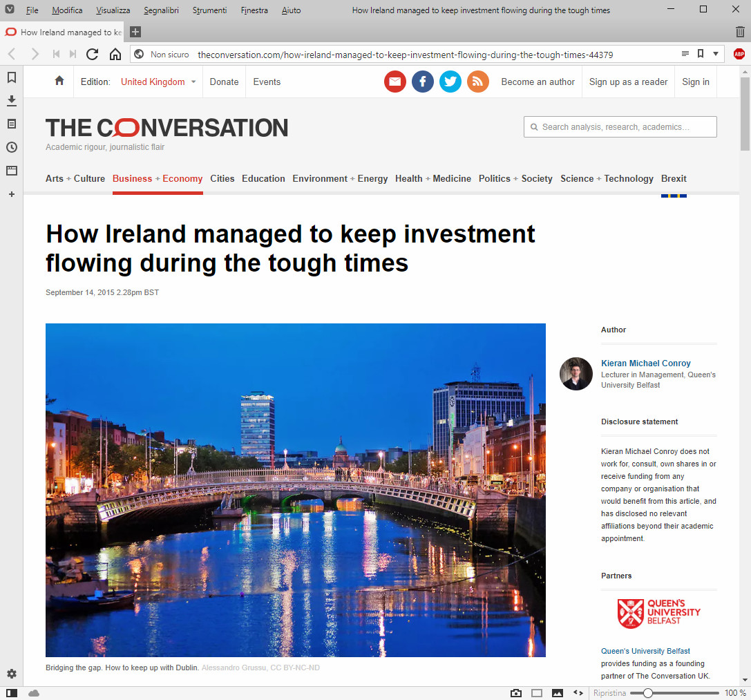Viewport: 751px width, 700px height.
Task: Click Sign up as a reader
Action: point(629,82)
